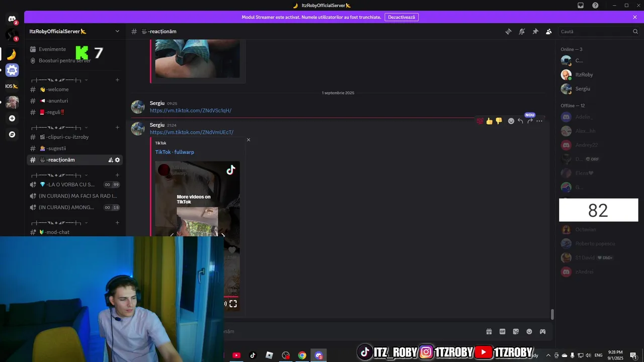Viewport: 644px width, 362px height.
Task: Open more message options ellipsis
Action: pos(539,121)
